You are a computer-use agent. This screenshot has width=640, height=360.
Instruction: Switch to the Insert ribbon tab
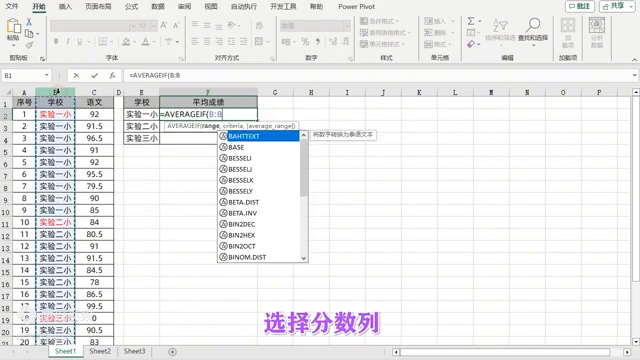click(65, 7)
